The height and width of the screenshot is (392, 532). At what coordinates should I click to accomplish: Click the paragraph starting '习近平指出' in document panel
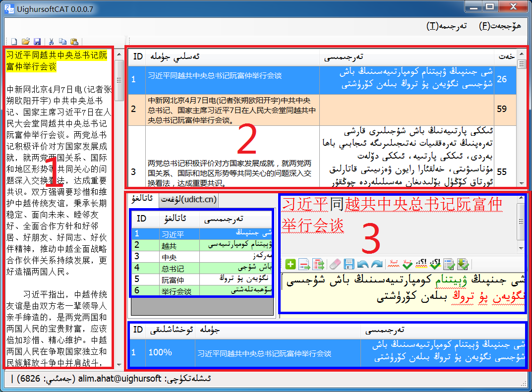(x=57, y=328)
